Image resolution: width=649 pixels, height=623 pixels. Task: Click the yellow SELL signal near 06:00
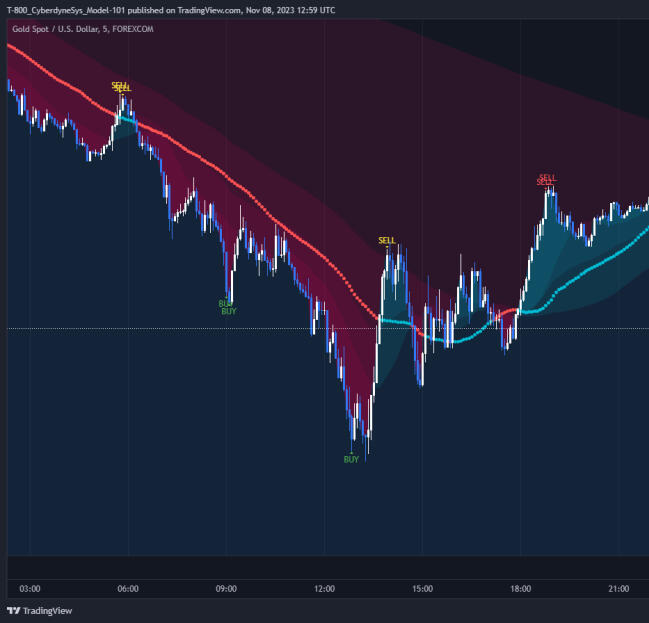[120, 87]
